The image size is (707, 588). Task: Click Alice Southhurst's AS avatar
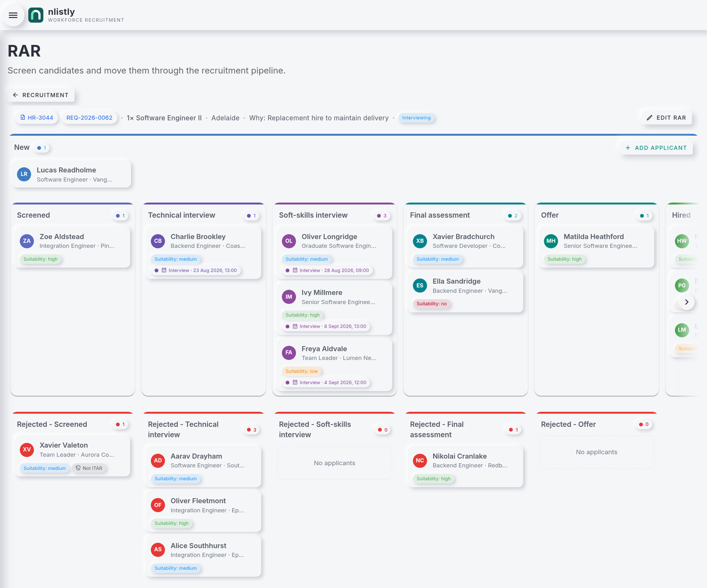tap(158, 550)
